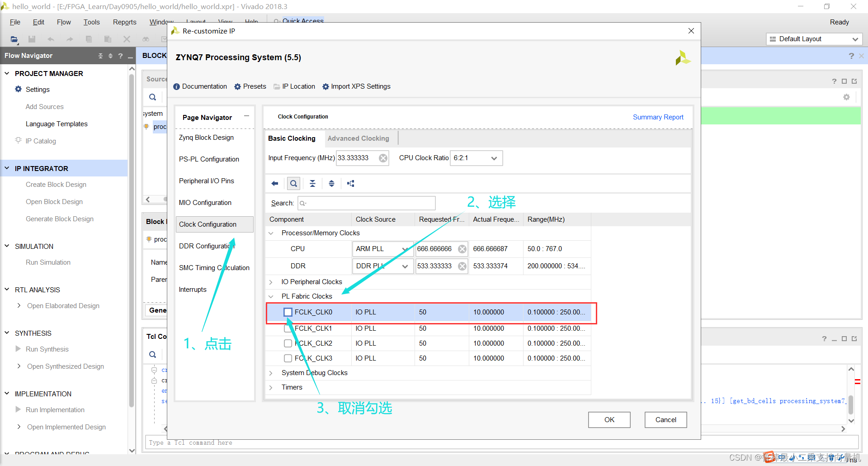Open the Summary Report link
868x466 pixels.
658,117
